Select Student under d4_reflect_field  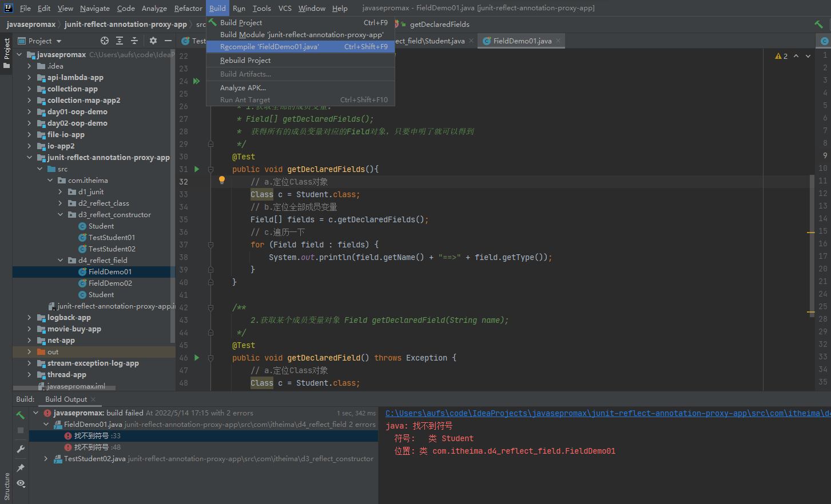click(101, 295)
